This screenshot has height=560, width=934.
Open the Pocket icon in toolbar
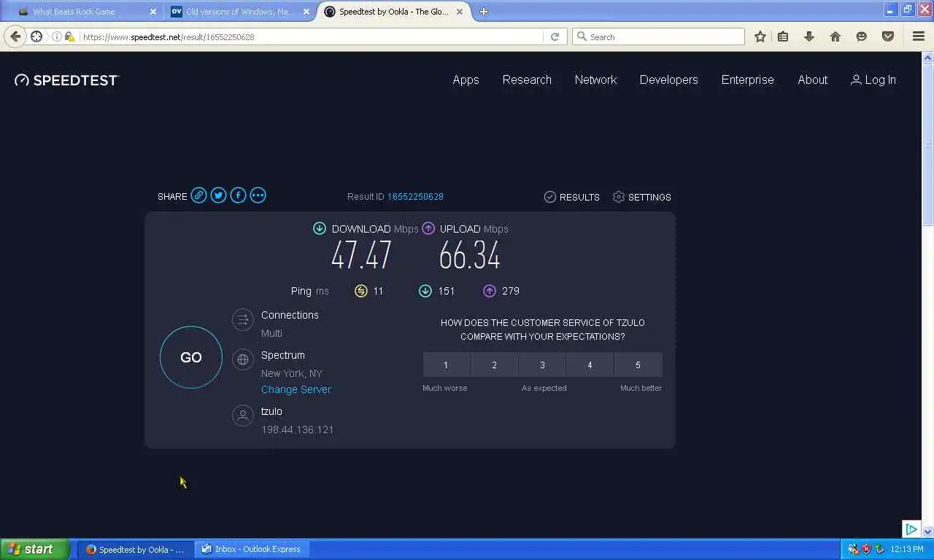[x=888, y=36]
